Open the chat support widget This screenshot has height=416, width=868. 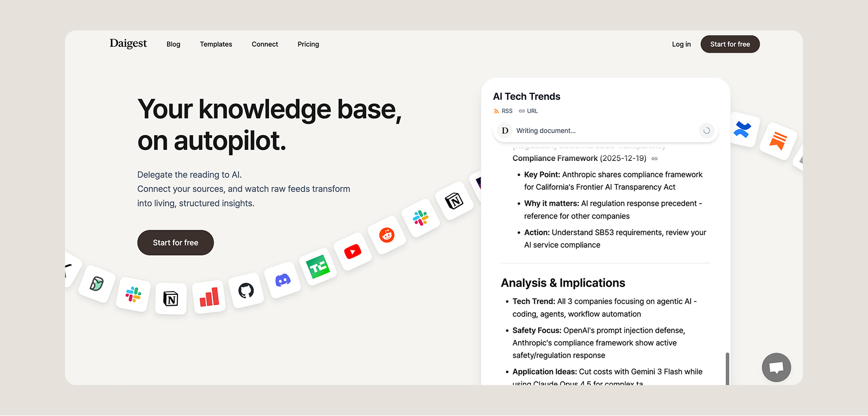pyautogui.click(x=776, y=368)
